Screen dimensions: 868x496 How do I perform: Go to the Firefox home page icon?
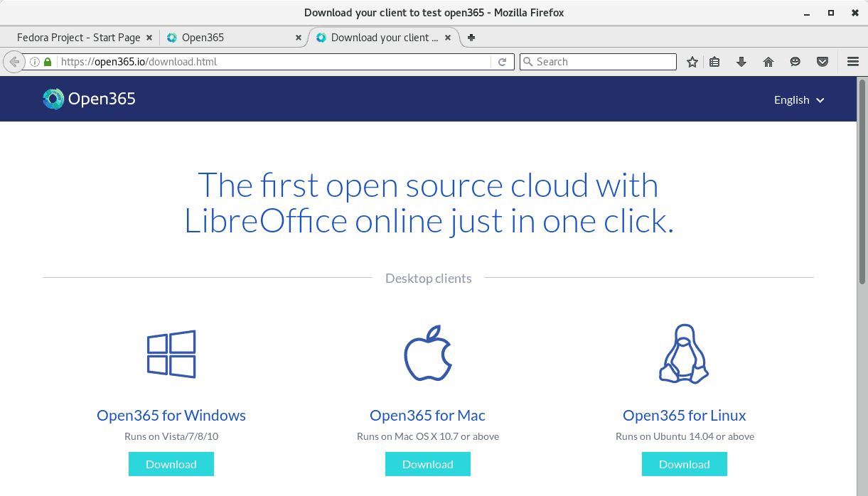pyautogui.click(x=768, y=62)
